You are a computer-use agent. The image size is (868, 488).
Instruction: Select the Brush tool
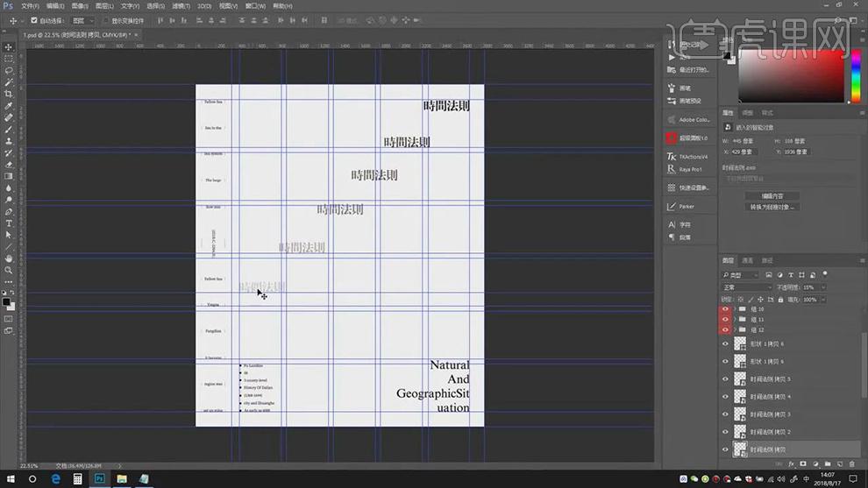tap(8, 129)
